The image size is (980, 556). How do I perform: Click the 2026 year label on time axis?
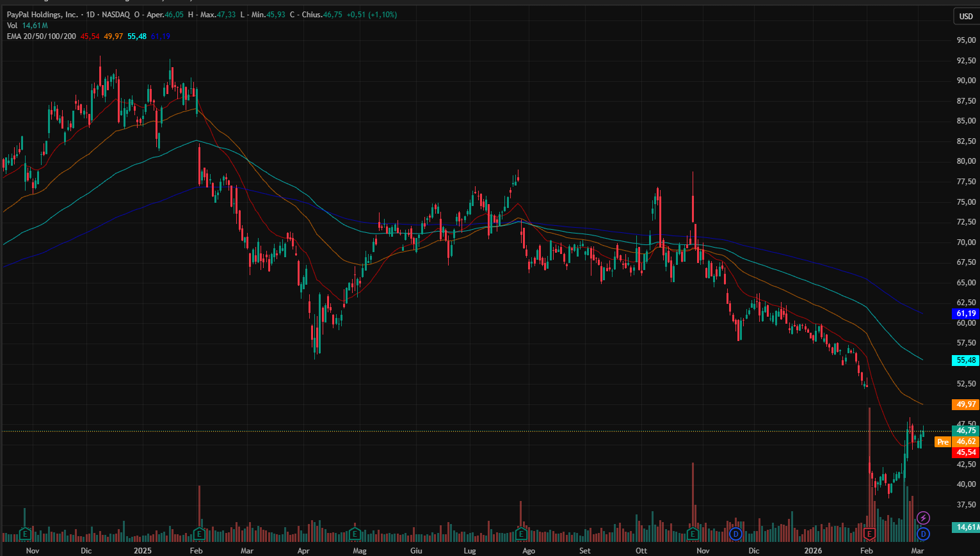pos(813,551)
